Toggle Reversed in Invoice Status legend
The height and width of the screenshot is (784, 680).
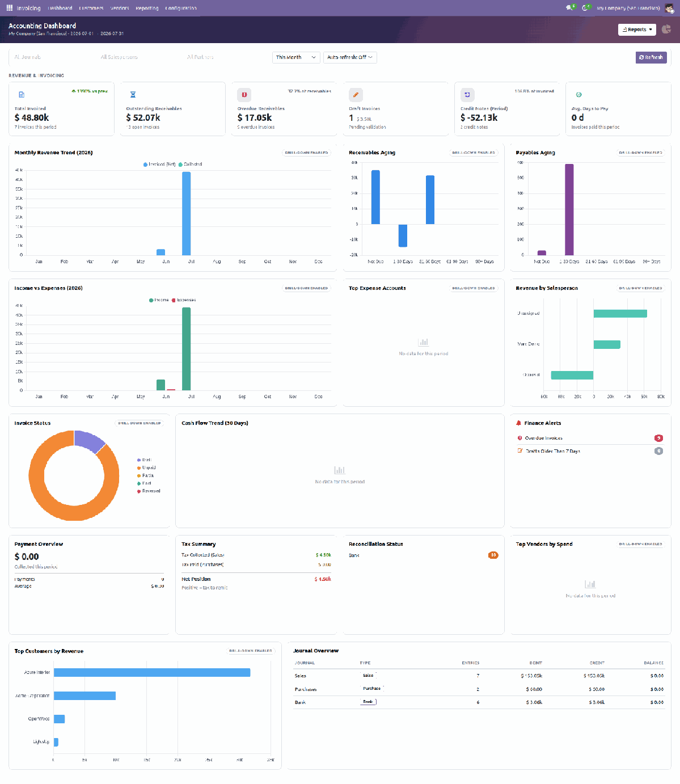(x=149, y=491)
